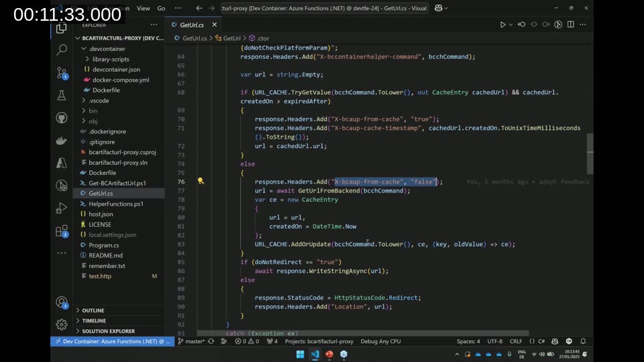
Task: Open Explorer views and more actions ellipsis
Action: click(x=154, y=25)
